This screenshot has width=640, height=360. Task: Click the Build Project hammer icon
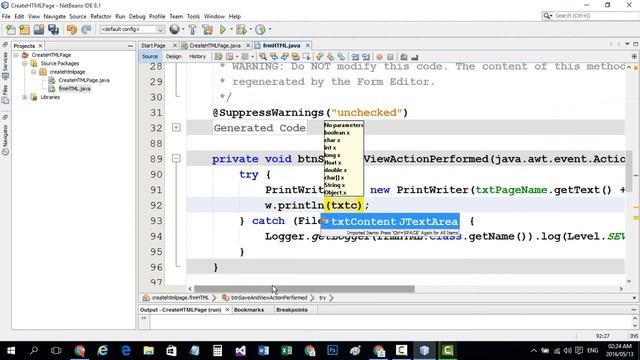click(x=193, y=29)
